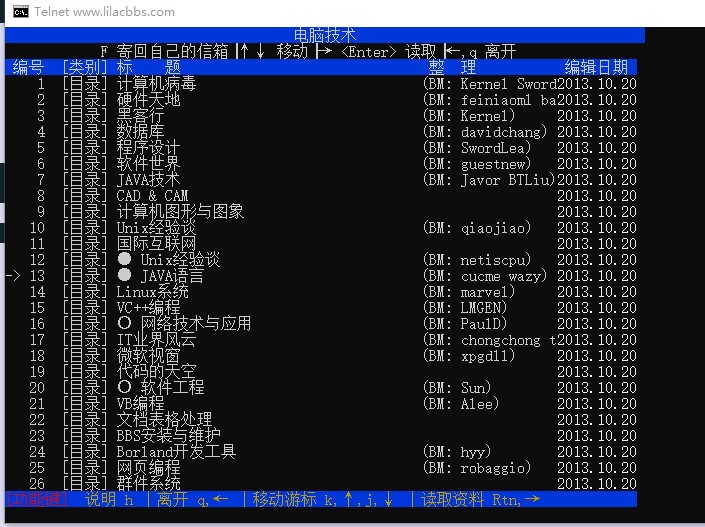Click the 编号 column header
Viewport: 705px width, 527px height.
click(28, 67)
